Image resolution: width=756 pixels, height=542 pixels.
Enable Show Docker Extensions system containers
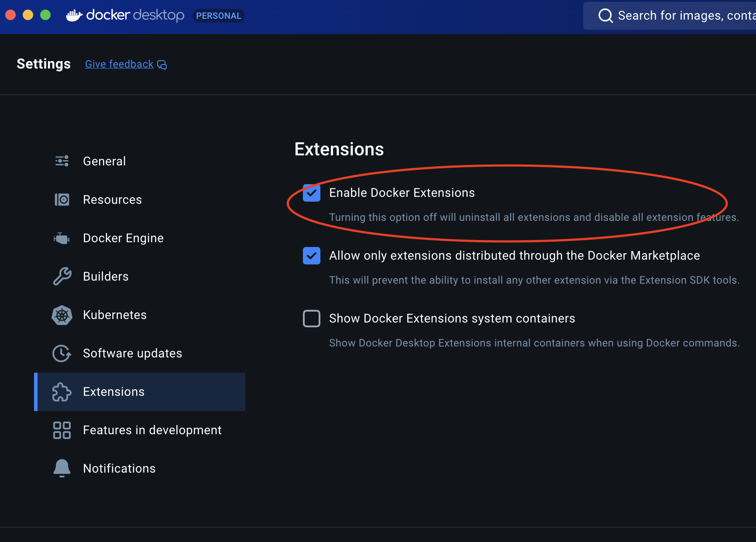[x=312, y=319]
